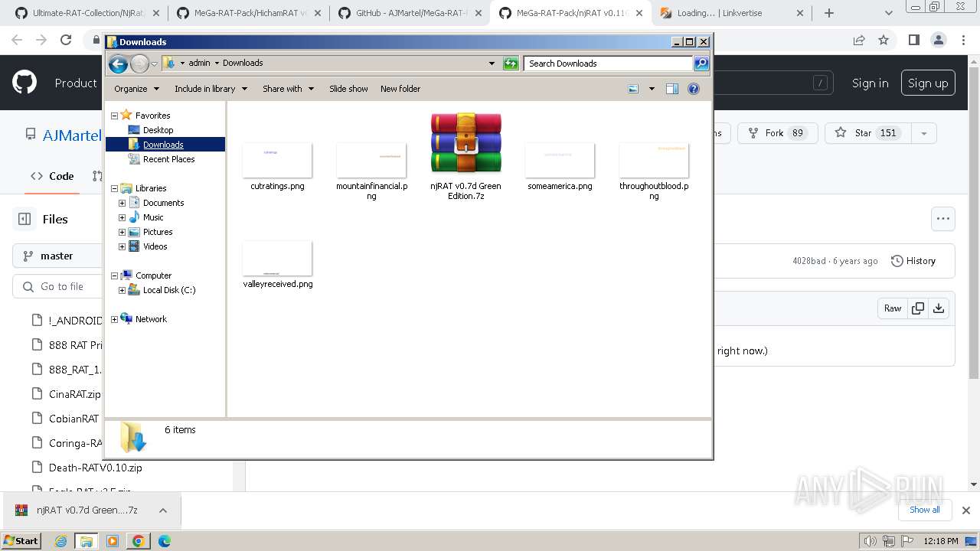Open the address bar history dropdown
The height and width of the screenshot is (551, 980).
pos(492,64)
